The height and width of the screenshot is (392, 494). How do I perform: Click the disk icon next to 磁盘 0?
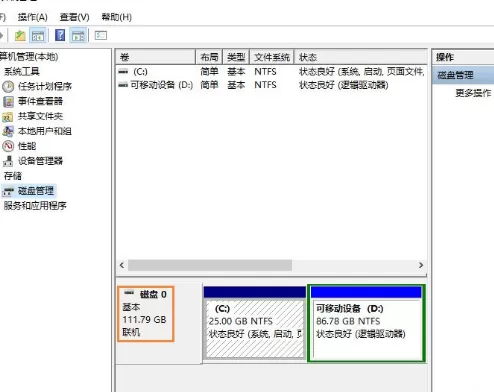pos(129,293)
